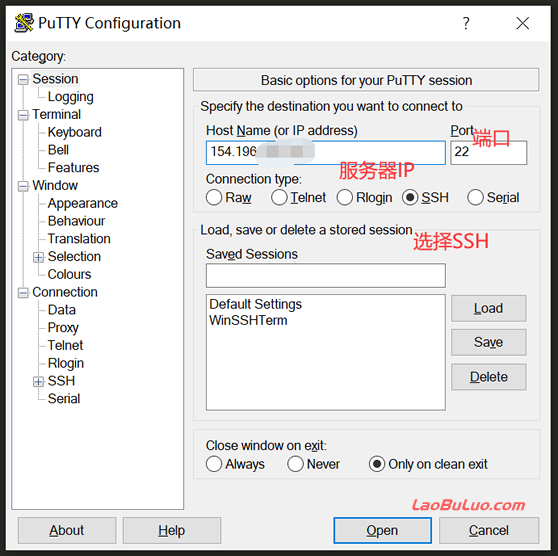This screenshot has width=558, height=556.
Task: Collapse the Connection category node
Action: [x=23, y=293]
